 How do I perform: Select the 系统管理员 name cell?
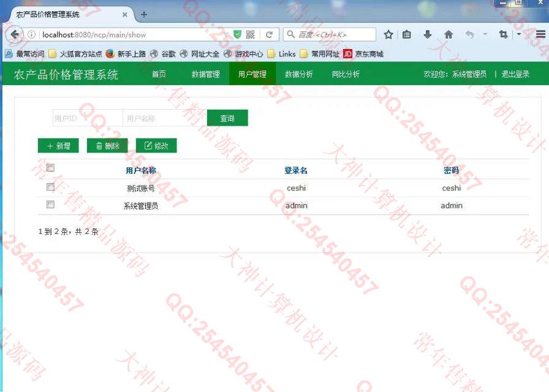point(141,206)
